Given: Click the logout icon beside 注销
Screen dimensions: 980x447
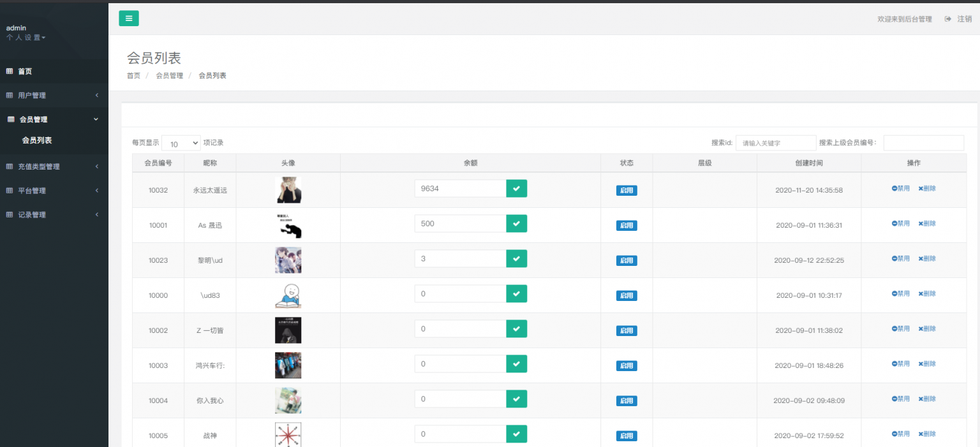Looking at the screenshot, I should coord(948,19).
